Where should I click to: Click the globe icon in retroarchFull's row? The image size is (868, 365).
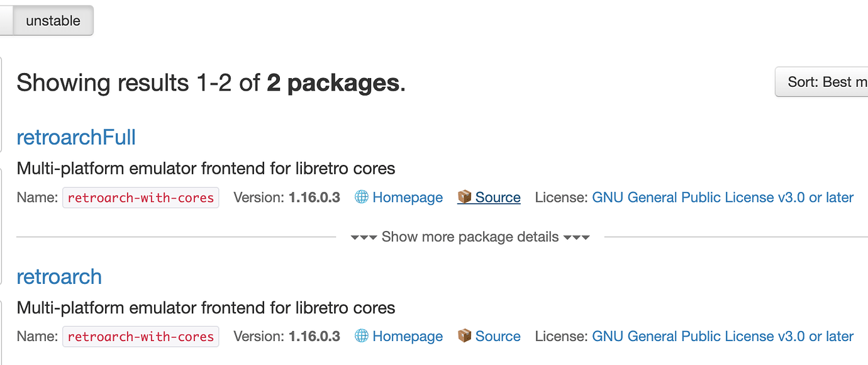tap(362, 197)
